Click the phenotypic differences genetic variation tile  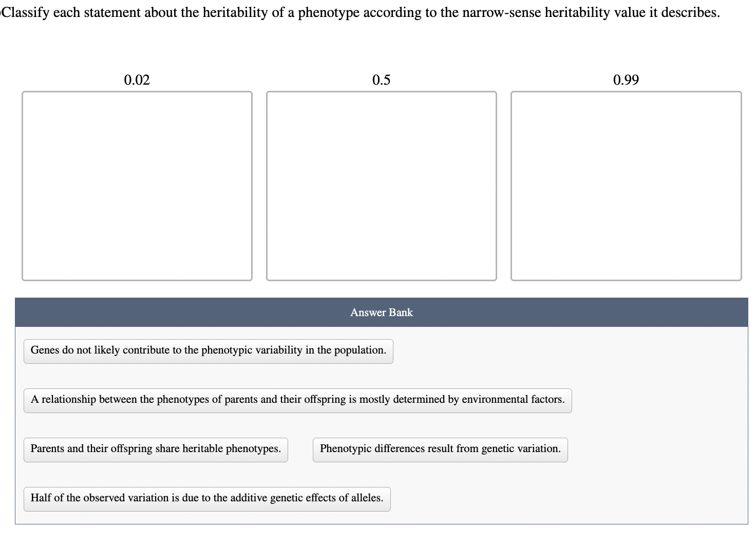coord(440,449)
